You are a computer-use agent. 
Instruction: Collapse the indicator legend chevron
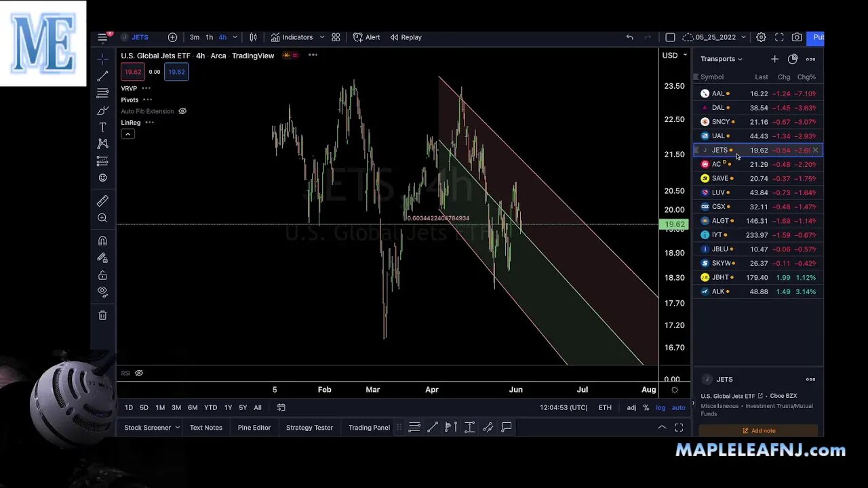[127, 134]
